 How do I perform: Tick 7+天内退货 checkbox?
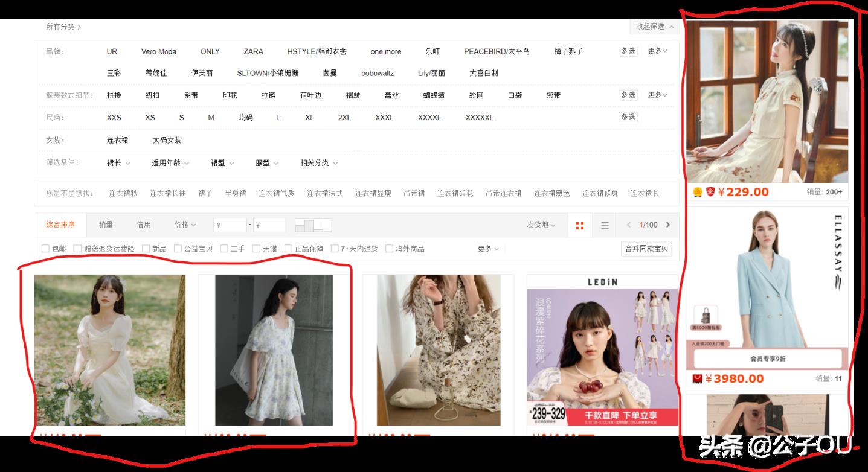pyautogui.click(x=335, y=249)
